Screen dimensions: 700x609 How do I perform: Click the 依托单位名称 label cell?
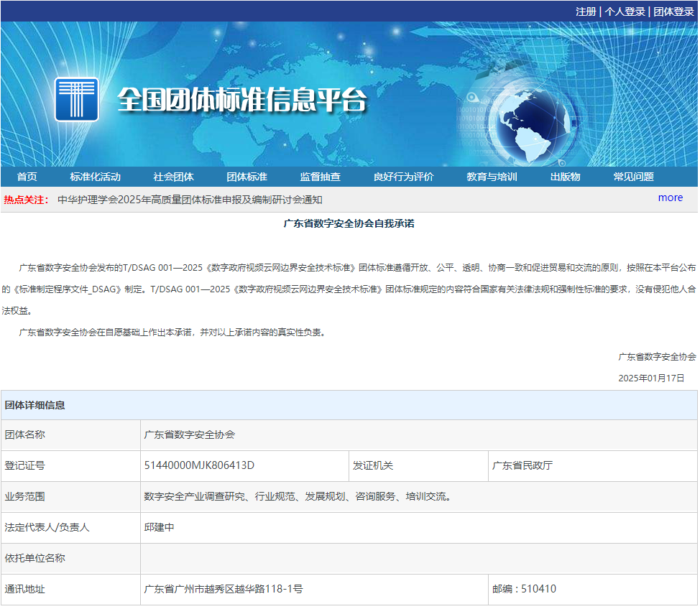pos(70,558)
